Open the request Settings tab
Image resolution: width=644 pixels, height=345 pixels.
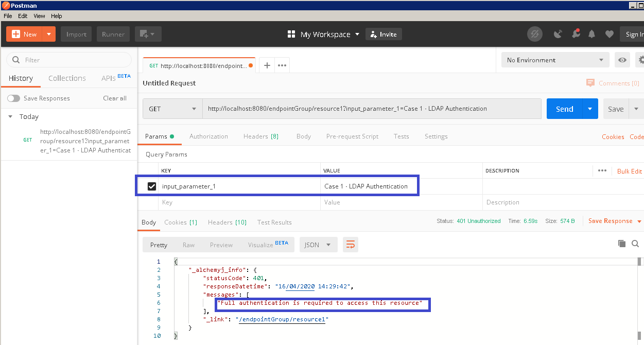pyautogui.click(x=436, y=136)
